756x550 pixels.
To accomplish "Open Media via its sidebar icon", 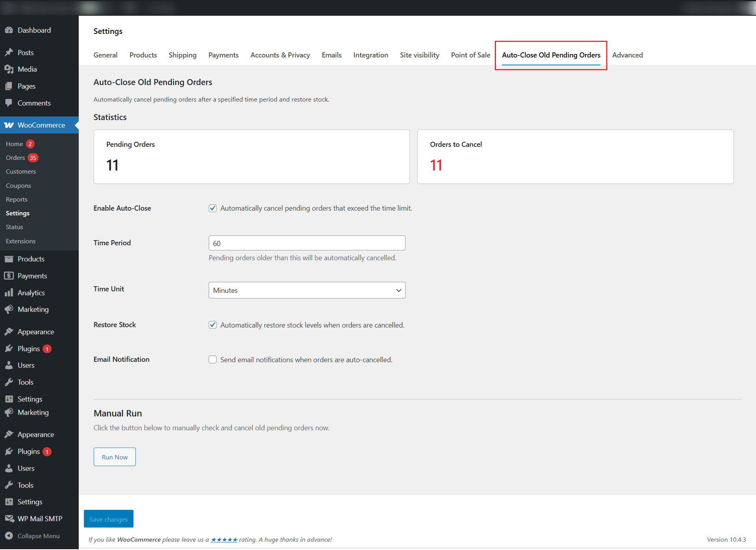I will click(x=9, y=69).
